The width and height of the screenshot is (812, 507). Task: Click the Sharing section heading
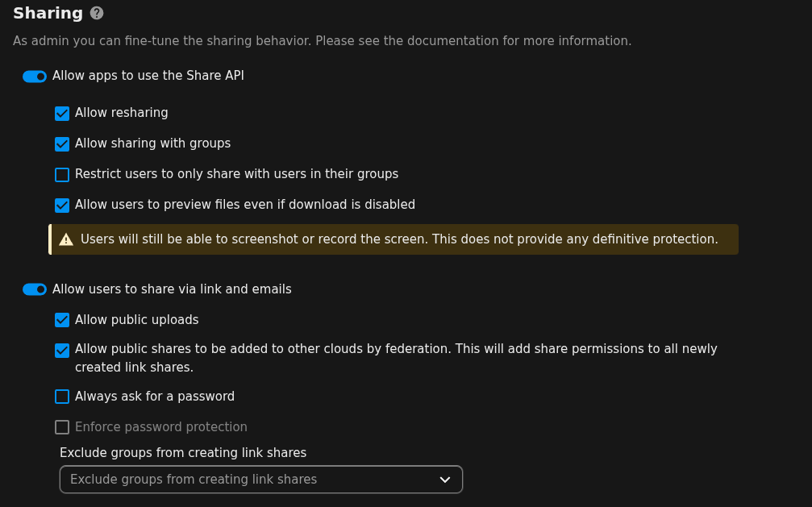(48, 13)
